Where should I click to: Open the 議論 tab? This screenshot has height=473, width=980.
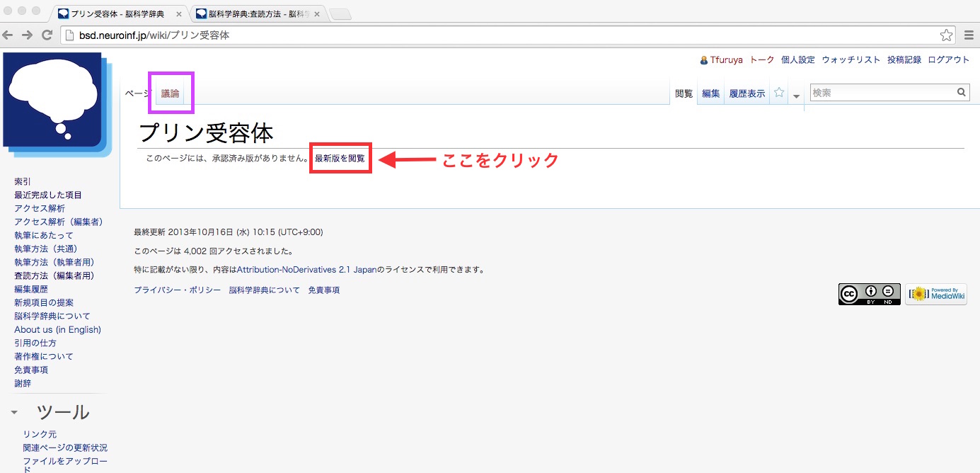pos(171,93)
